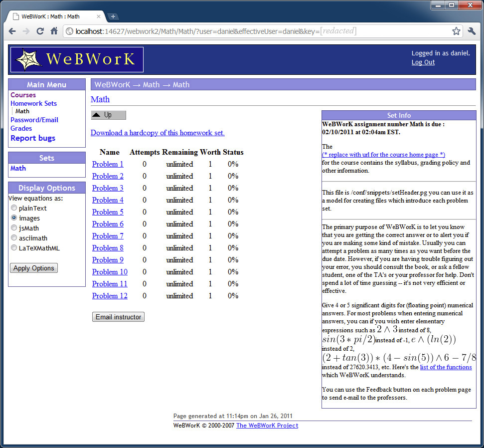484x448 pixels.
Task: Open Problem 10
Action: (x=110, y=272)
